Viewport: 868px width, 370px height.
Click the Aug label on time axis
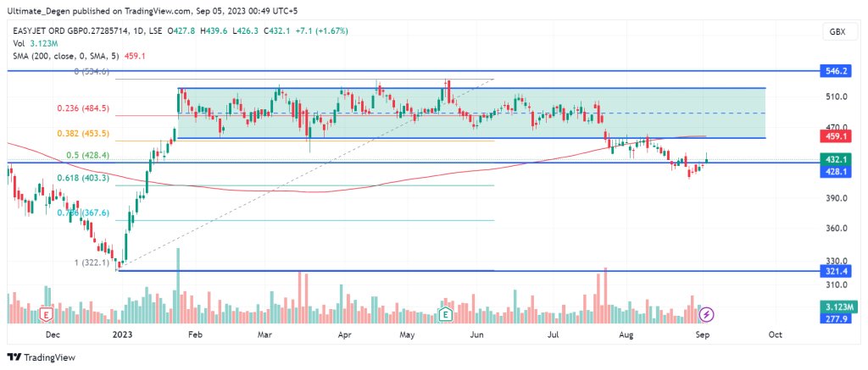pos(626,334)
